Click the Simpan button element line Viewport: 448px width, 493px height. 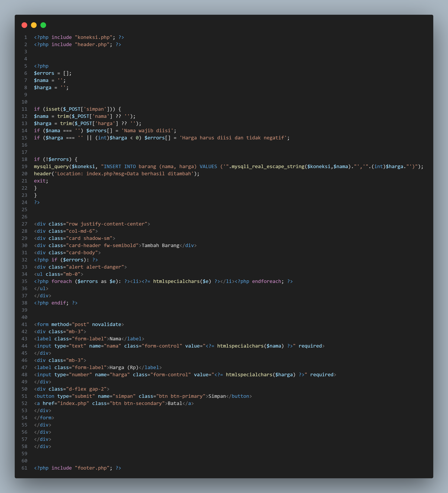click(143, 396)
